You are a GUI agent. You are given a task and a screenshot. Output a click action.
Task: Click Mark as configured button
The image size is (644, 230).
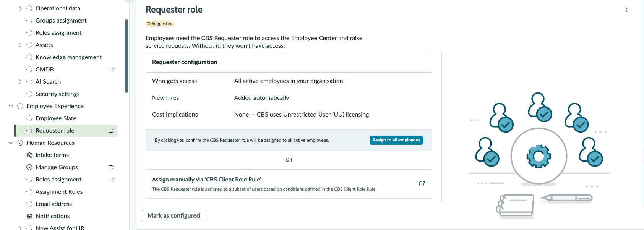pyautogui.click(x=174, y=216)
